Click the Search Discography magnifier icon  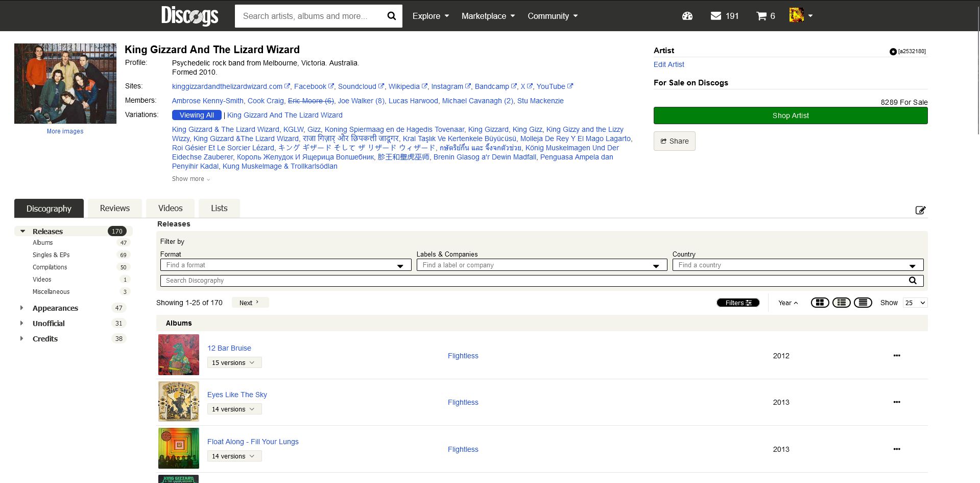913,281
